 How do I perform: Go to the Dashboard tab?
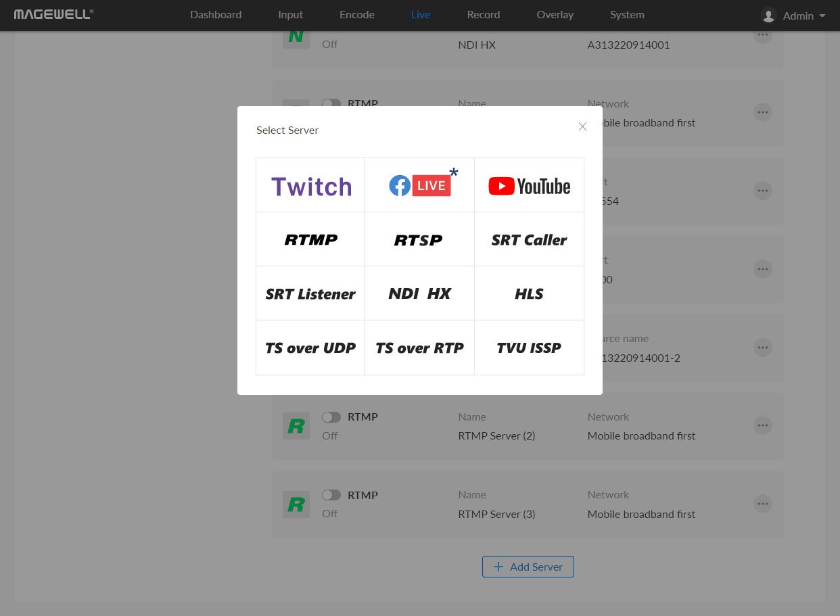pos(216,15)
